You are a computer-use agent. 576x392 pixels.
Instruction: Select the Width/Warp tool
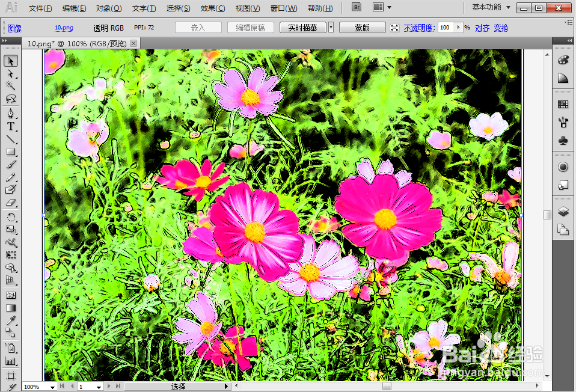tap(11, 242)
